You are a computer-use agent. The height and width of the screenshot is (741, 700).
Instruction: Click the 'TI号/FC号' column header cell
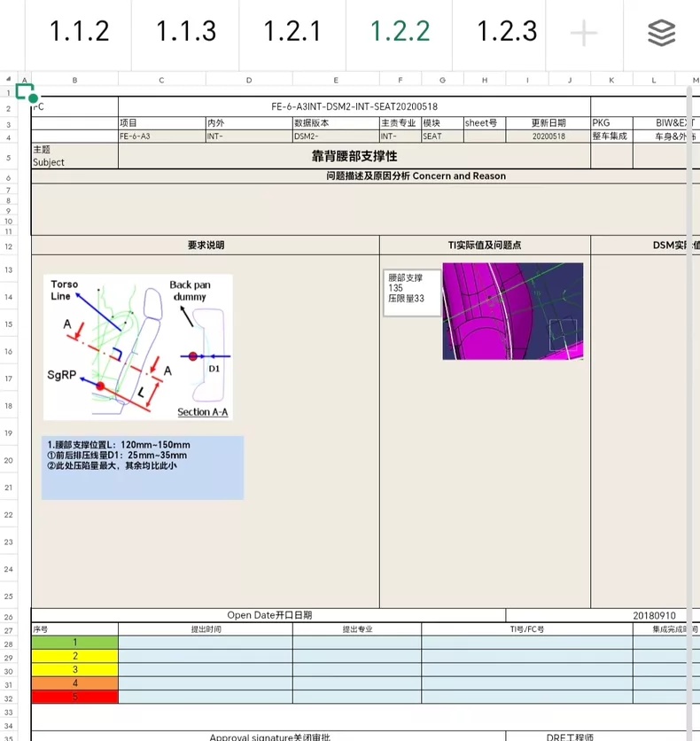click(x=526, y=629)
